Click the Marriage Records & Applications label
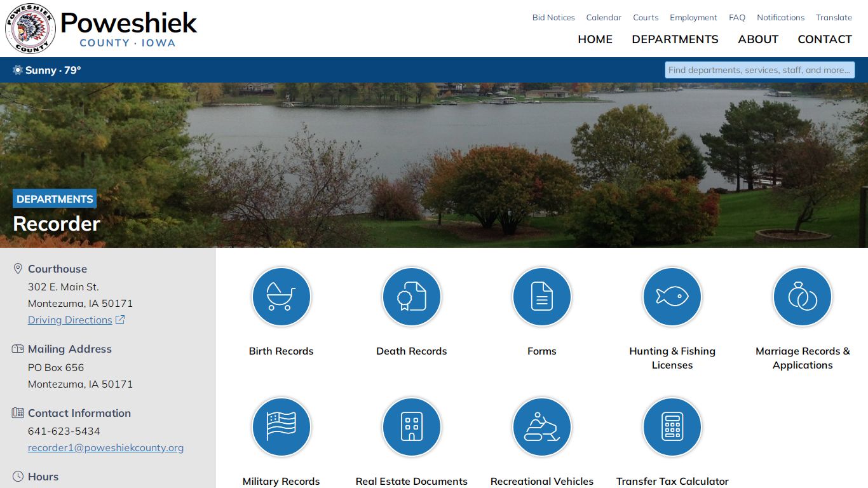 pyautogui.click(x=803, y=358)
